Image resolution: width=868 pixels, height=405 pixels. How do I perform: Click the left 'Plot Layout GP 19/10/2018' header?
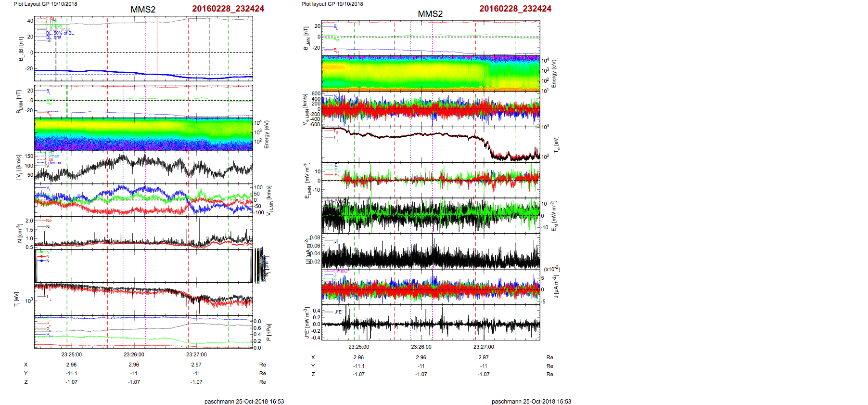point(45,4)
